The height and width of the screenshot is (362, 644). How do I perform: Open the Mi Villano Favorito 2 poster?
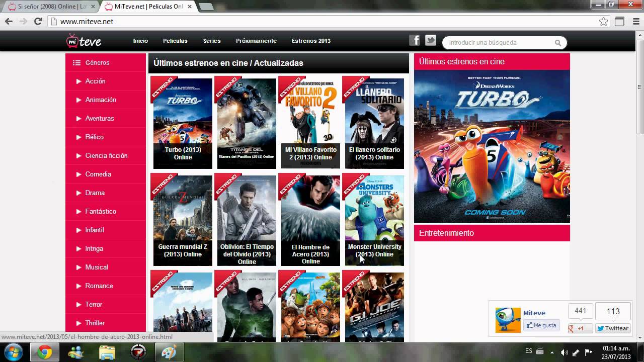pos(310,123)
